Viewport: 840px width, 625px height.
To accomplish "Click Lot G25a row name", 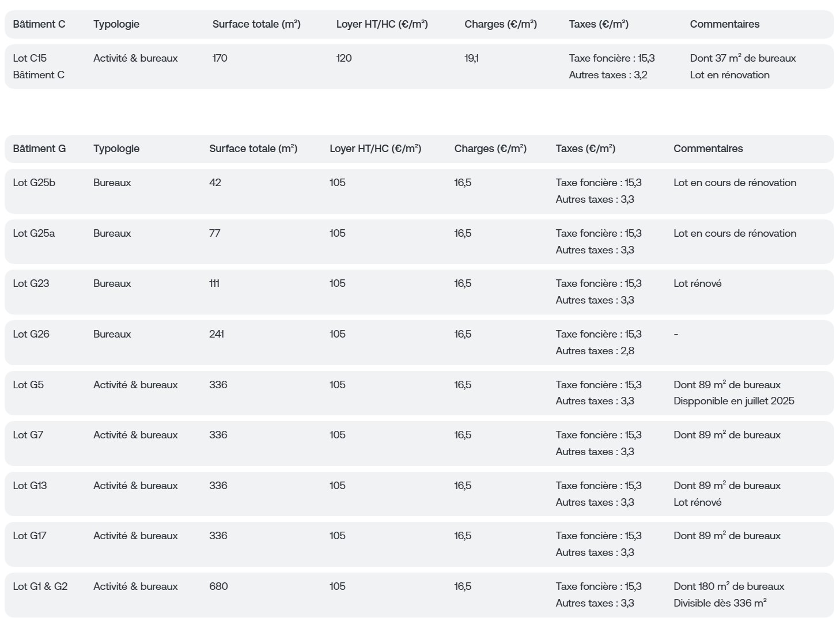I will (x=34, y=233).
